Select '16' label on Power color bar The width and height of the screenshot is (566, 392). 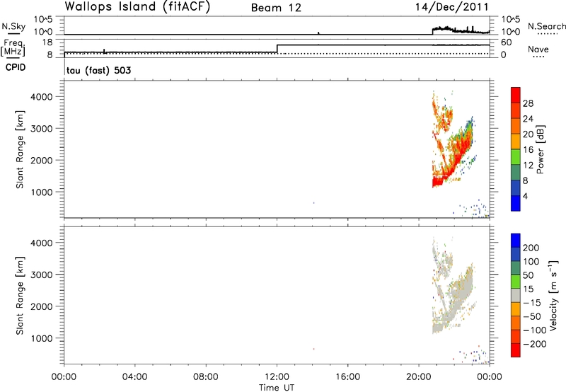[528, 150]
